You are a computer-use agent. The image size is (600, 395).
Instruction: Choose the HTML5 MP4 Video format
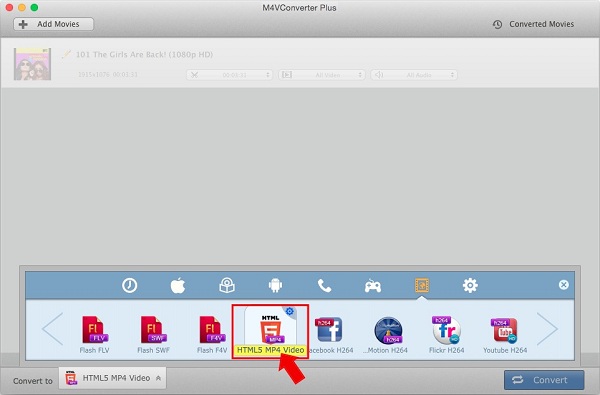click(x=270, y=331)
